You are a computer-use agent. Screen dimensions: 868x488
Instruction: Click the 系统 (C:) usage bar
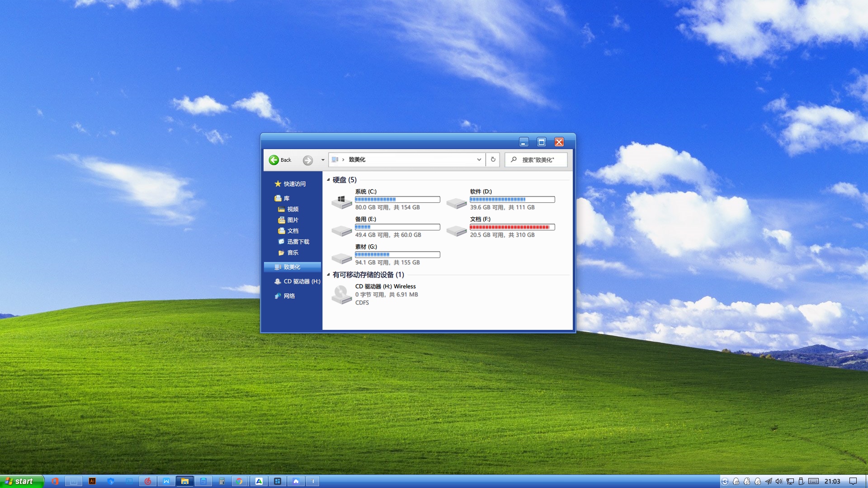coord(397,199)
